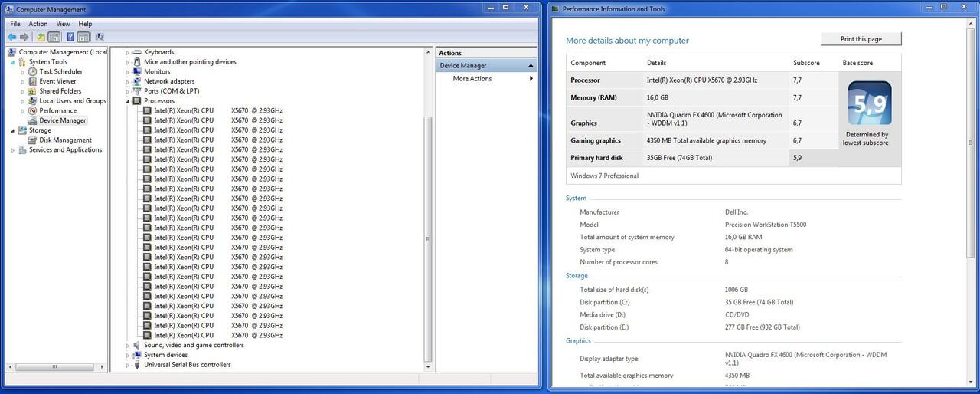
Task: Expand the Event Viewer tree arrow
Action: point(23,81)
